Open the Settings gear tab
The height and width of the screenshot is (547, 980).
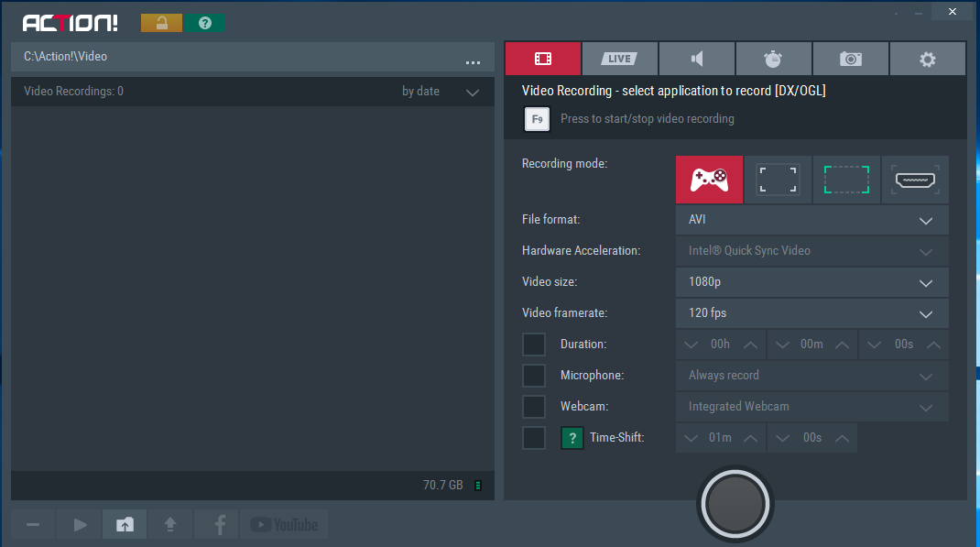pyautogui.click(x=927, y=59)
